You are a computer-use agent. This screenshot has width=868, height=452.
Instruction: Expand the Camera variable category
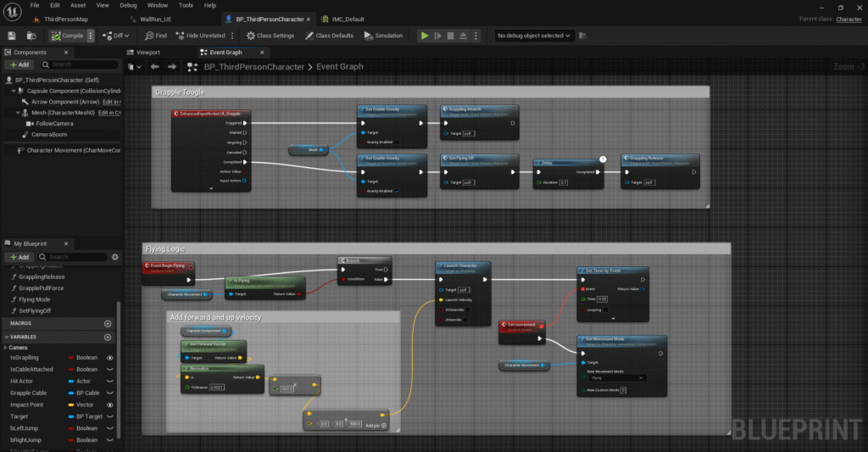click(6, 348)
